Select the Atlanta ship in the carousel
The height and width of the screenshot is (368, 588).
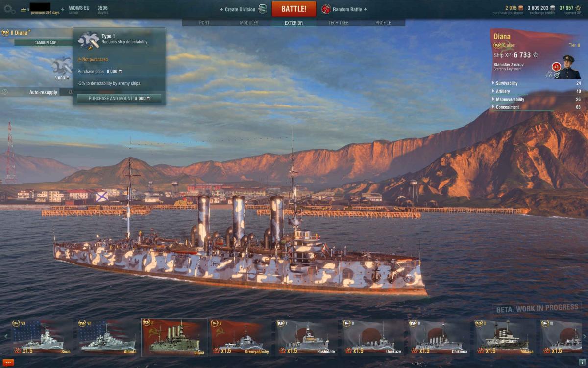click(x=108, y=338)
